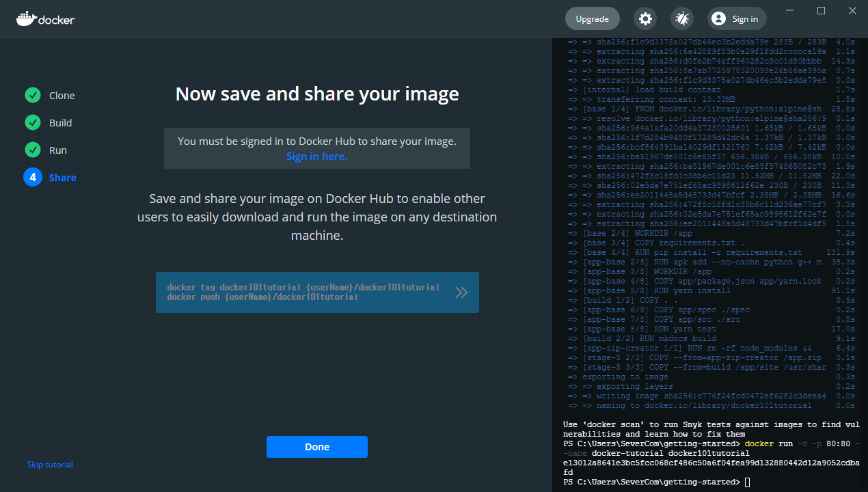The height and width of the screenshot is (492, 868).
Task: Click Skip tutorial link
Action: coord(50,465)
